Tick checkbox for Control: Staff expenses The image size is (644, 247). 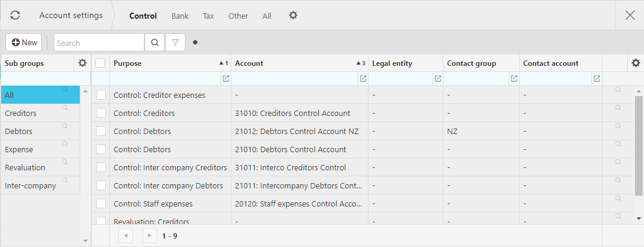click(101, 203)
